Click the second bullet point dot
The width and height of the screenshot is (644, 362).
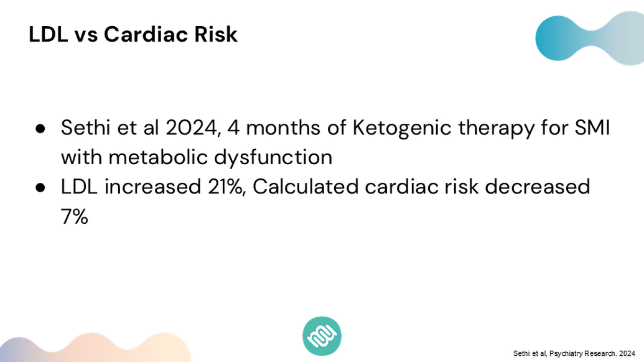[40, 187]
